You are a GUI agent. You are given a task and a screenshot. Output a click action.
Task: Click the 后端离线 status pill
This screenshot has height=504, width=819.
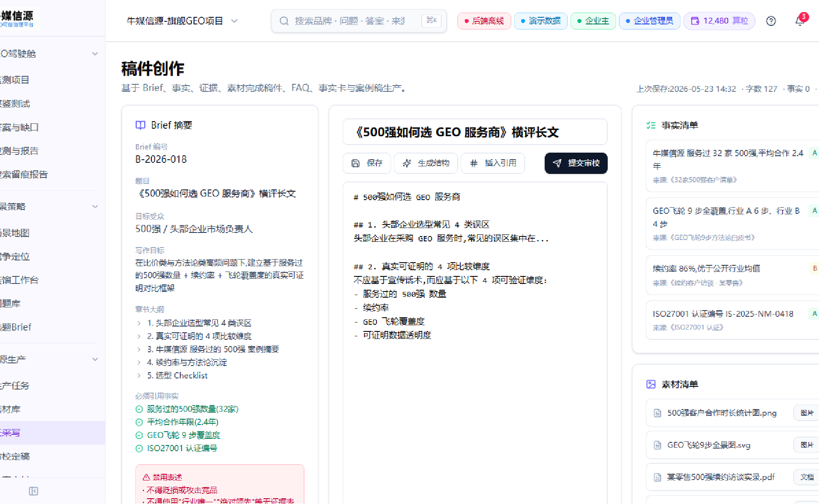[x=484, y=21]
